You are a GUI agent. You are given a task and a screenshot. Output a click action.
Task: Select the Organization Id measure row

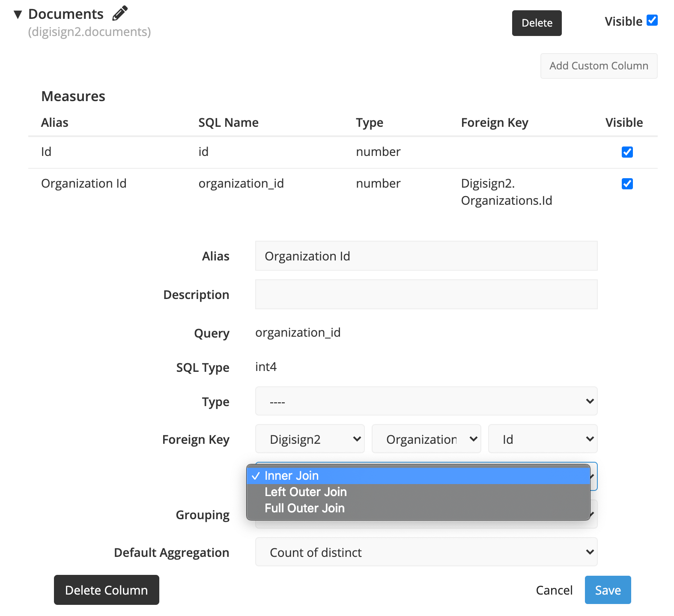[343, 192]
